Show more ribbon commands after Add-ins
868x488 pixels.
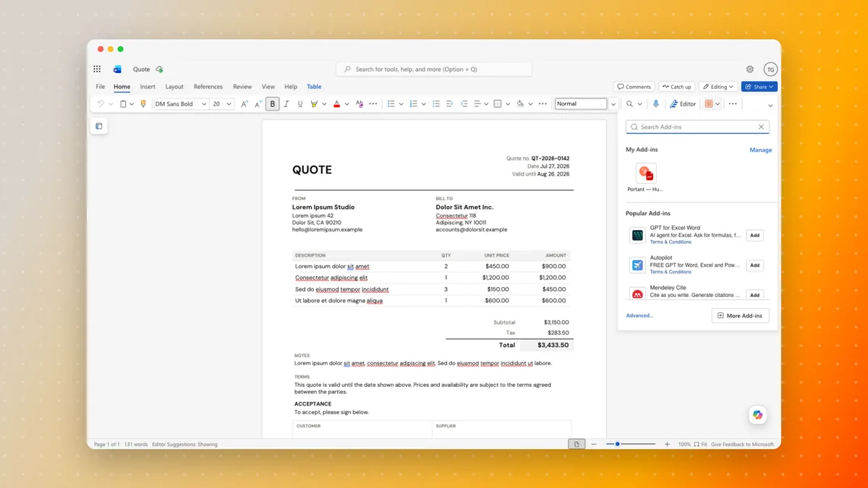point(733,104)
